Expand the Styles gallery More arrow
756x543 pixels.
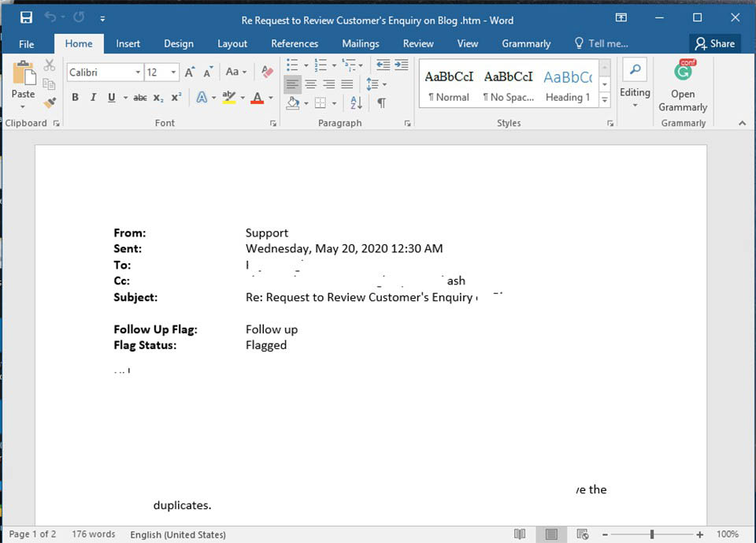click(605, 99)
